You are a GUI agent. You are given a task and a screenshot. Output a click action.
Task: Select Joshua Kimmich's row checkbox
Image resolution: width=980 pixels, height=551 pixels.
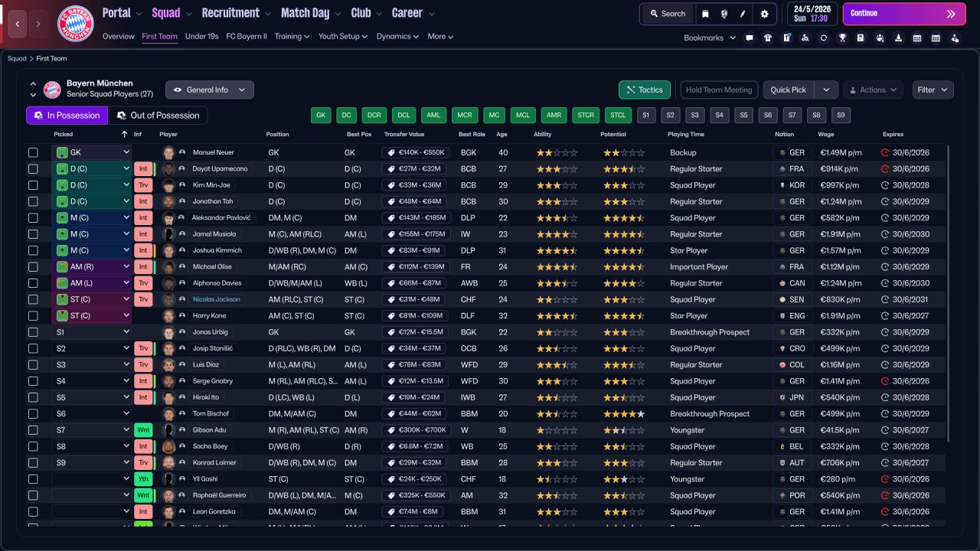33,250
